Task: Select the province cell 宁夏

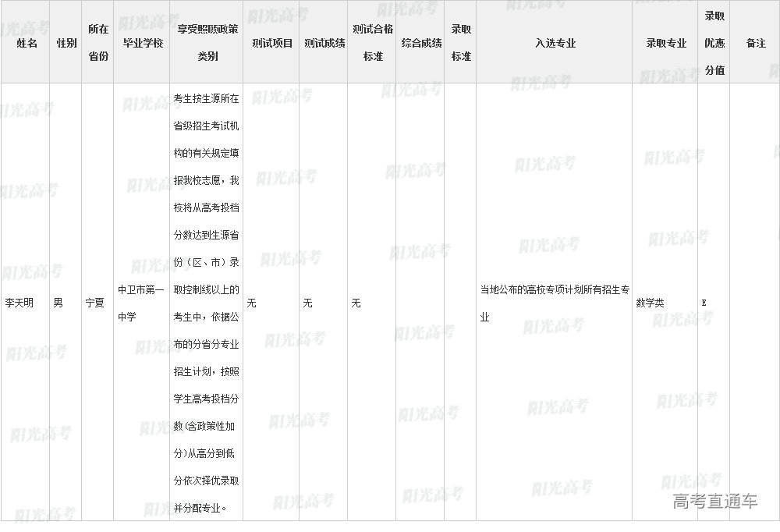Action: [94, 303]
